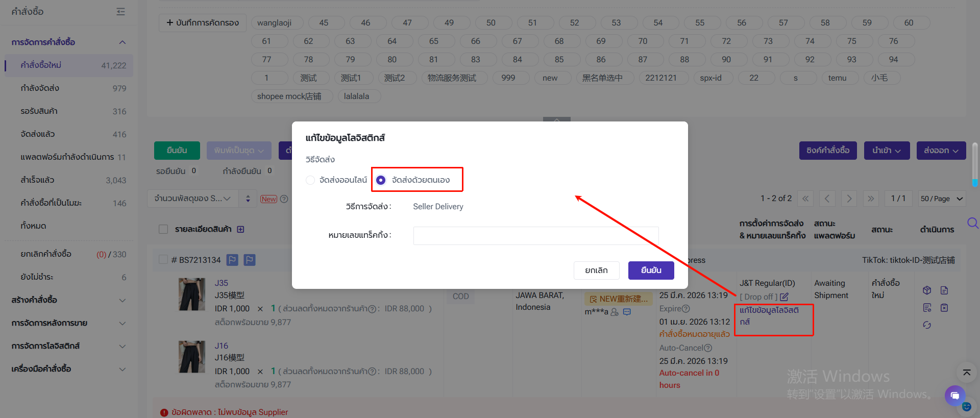
Task: Click the plus expand icon beside รายละเอียดสินค้า
Action: (240, 230)
